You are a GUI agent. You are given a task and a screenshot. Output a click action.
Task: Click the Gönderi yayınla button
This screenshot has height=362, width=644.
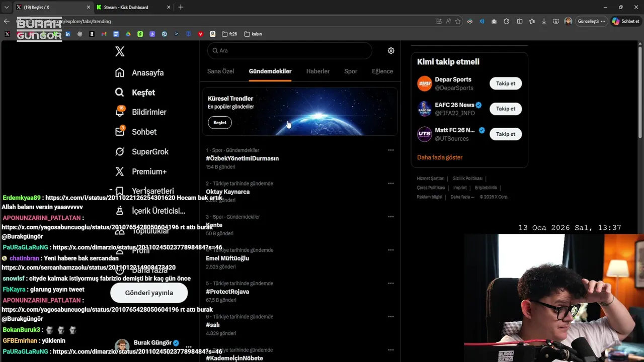pos(149,293)
